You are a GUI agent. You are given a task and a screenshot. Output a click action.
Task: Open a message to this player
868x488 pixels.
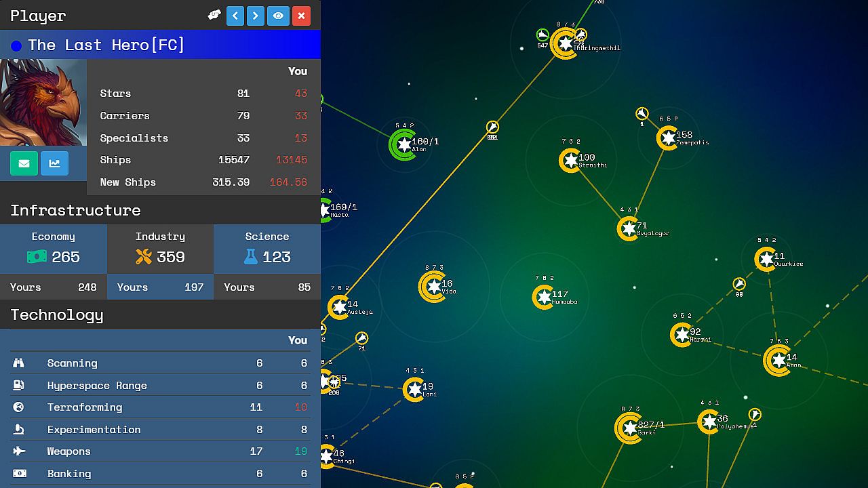pyautogui.click(x=24, y=163)
